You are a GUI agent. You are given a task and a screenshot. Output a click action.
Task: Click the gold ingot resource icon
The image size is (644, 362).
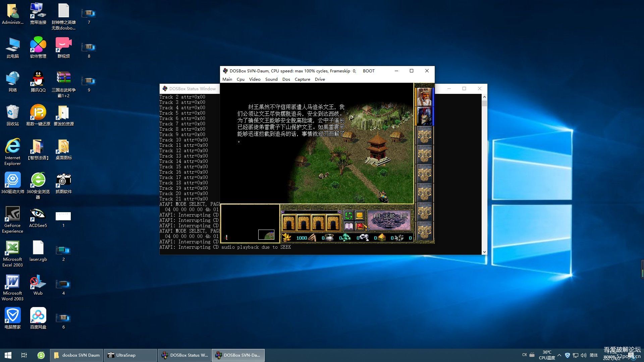(287, 238)
